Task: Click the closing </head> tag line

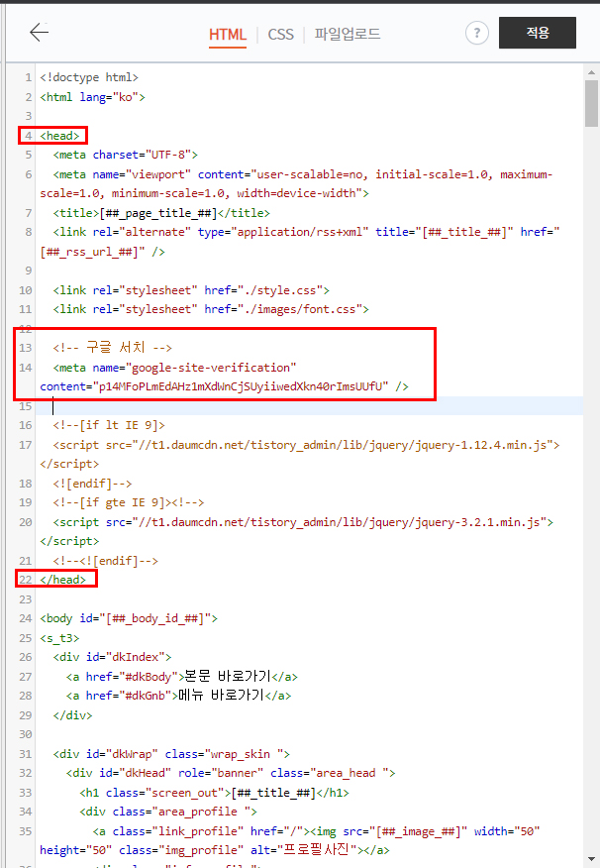Action: 63,580
